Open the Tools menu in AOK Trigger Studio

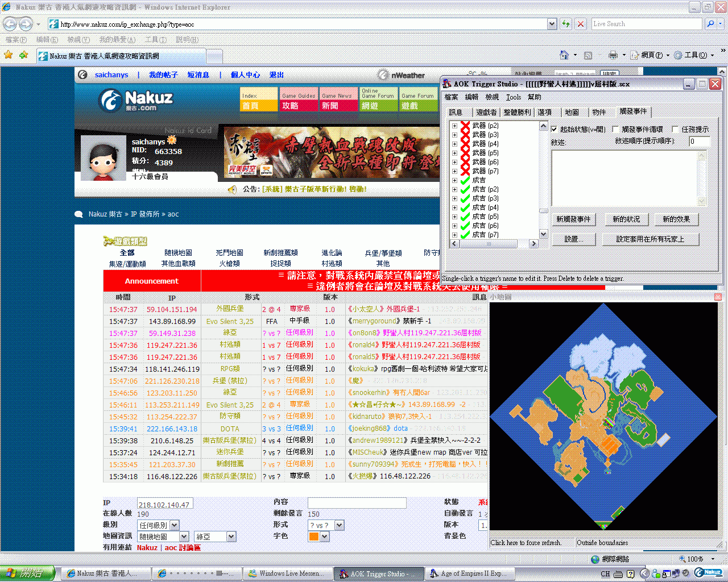(514, 97)
